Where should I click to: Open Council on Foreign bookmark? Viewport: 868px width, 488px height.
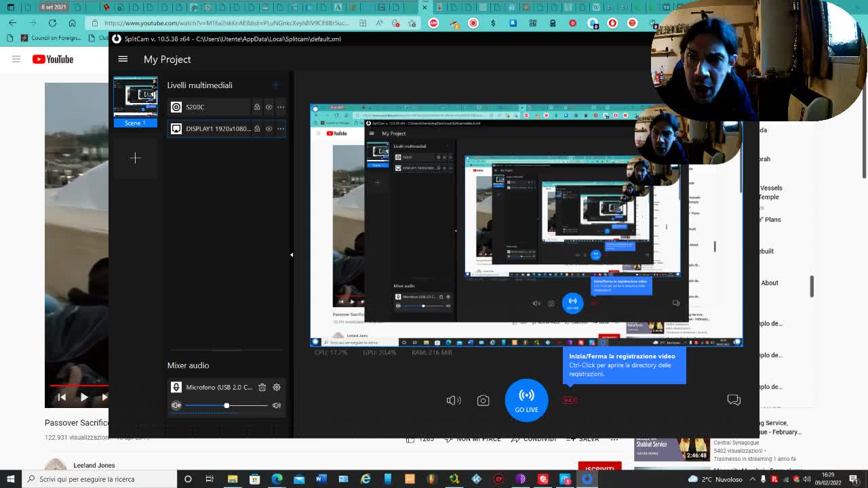click(51, 38)
